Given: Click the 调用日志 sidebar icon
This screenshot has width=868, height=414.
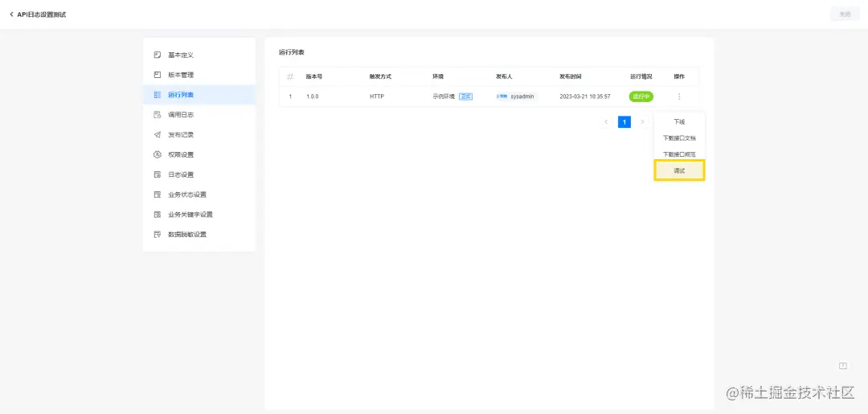Looking at the screenshot, I should pyautogui.click(x=158, y=115).
